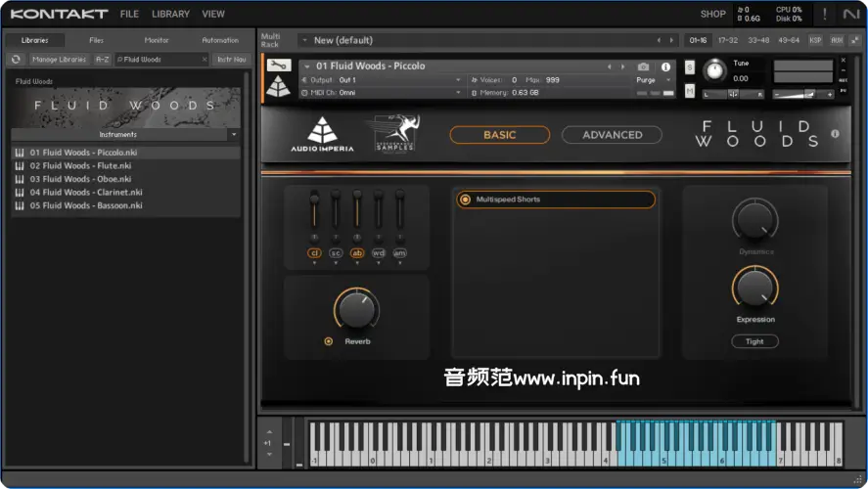The width and height of the screenshot is (868, 489).
Task: Toggle the Multispeed Shorts articulation
Action: (x=465, y=200)
